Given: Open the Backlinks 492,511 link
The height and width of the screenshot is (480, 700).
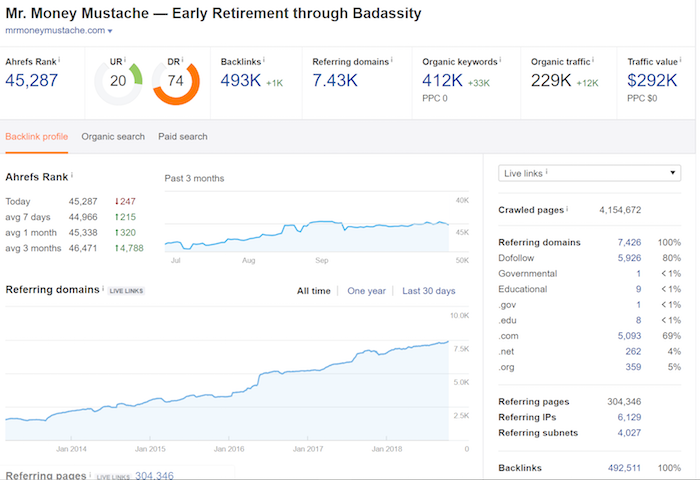Looking at the screenshot, I should click(624, 468).
